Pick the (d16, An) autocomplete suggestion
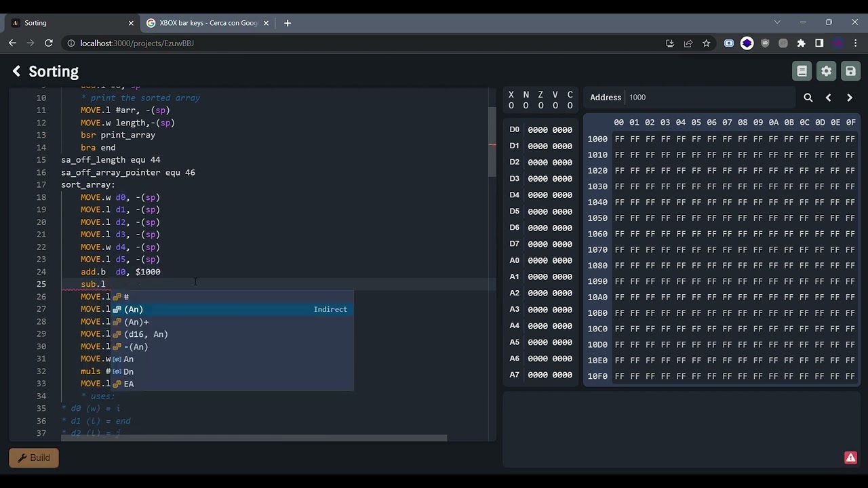This screenshot has height=488, width=868. pyautogui.click(x=232, y=334)
